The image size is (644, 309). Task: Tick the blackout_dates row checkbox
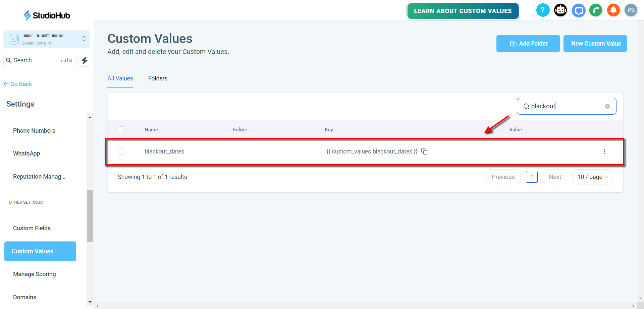pyautogui.click(x=121, y=151)
